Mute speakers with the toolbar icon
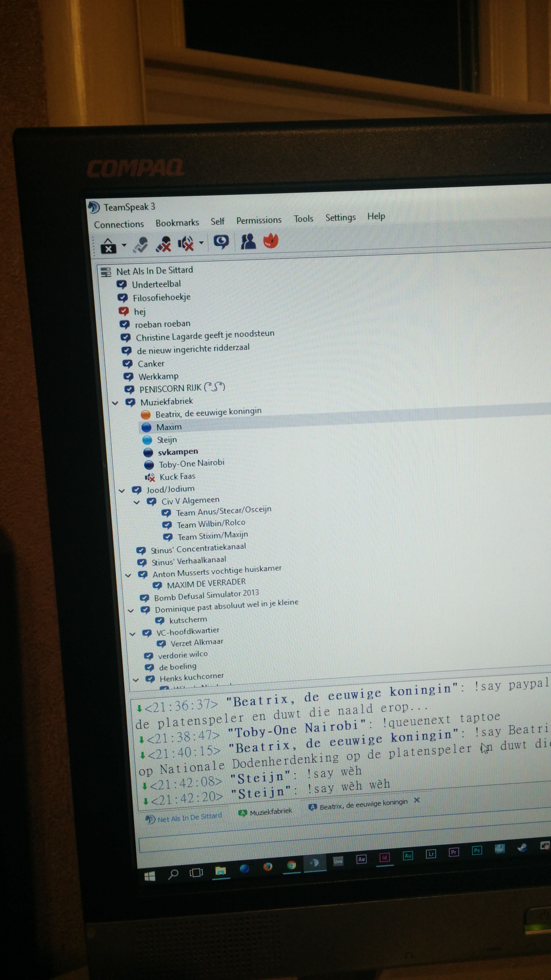The height and width of the screenshot is (980, 551). click(186, 244)
